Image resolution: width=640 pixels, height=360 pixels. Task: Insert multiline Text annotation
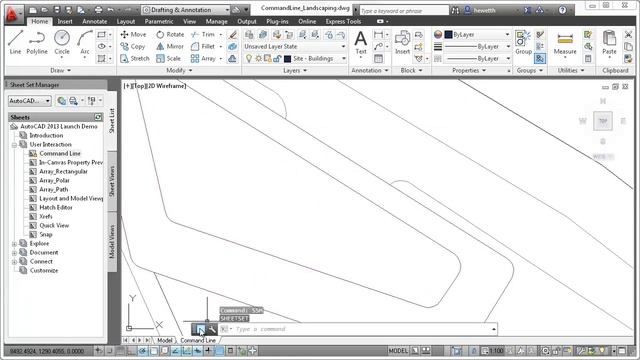pyautogui.click(x=360, y=42)
